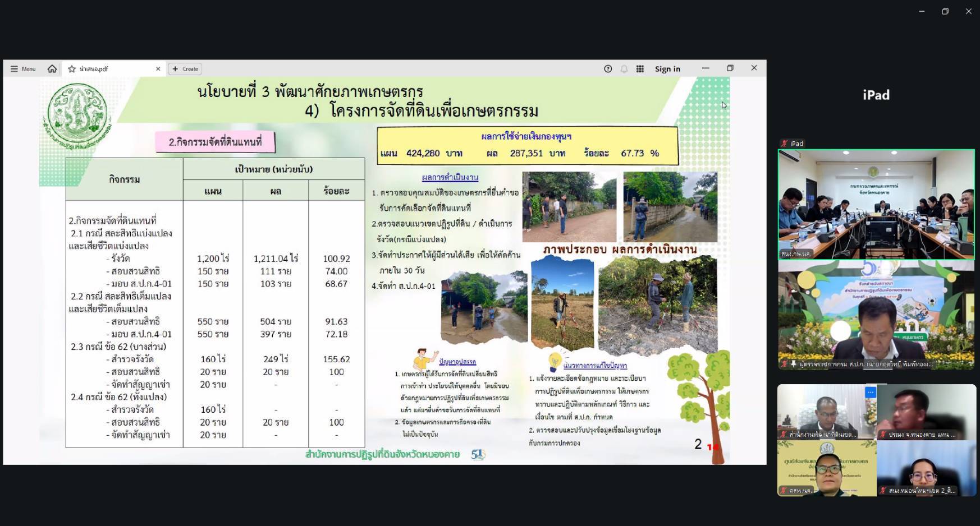The width and height of the screenshot is (980, 526).
Task: Click the กิจกรรม column header
Action: tap(124, 179)
